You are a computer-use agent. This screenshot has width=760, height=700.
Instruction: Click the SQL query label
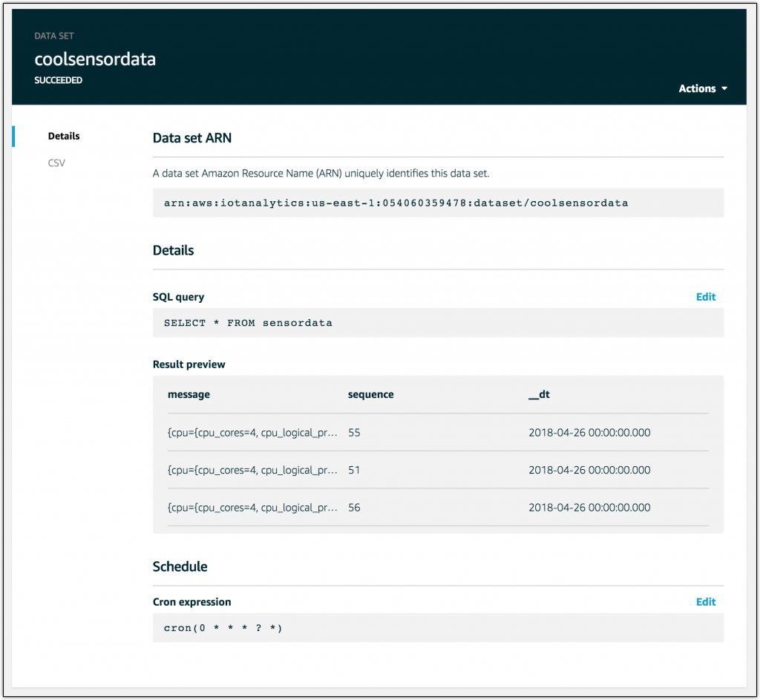point(178,297)
